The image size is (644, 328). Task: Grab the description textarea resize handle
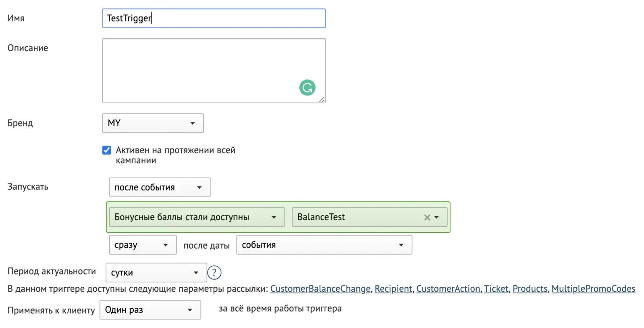coord(322,99)
